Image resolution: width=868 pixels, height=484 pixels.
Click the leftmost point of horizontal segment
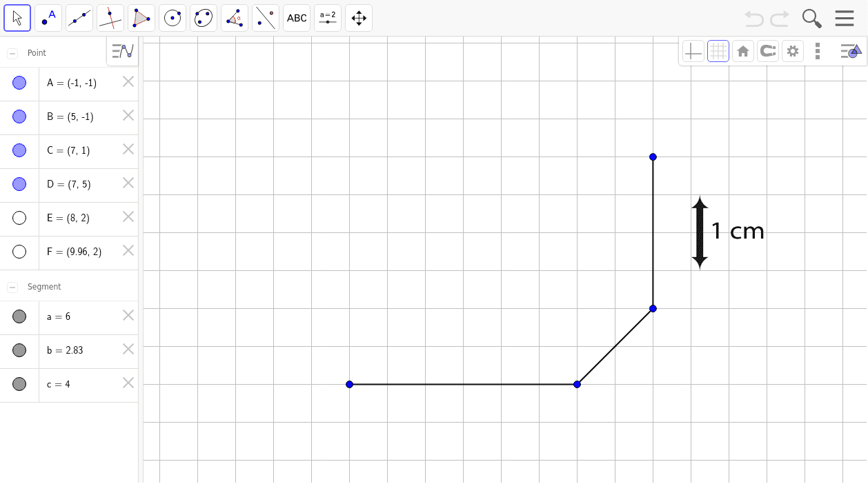(x=350, y=384)
